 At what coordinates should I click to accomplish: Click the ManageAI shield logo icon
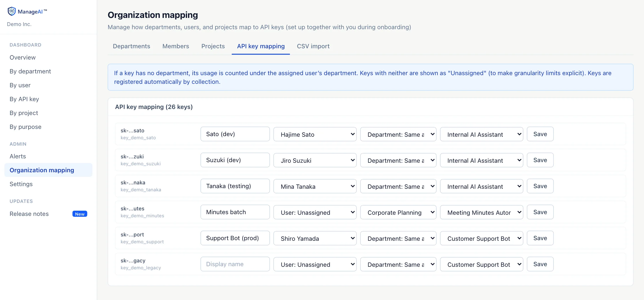(12, 11)
